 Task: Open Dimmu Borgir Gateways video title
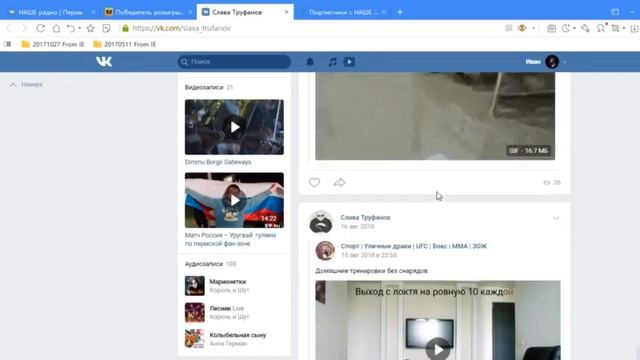(x=218, y=162)
